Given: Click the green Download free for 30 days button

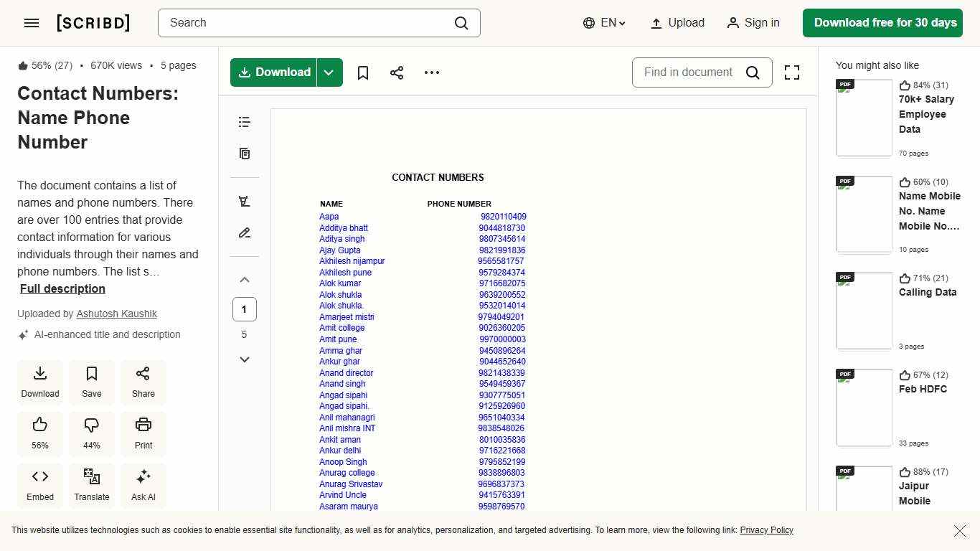Looking at the screenshot, I should coord(882,22).
